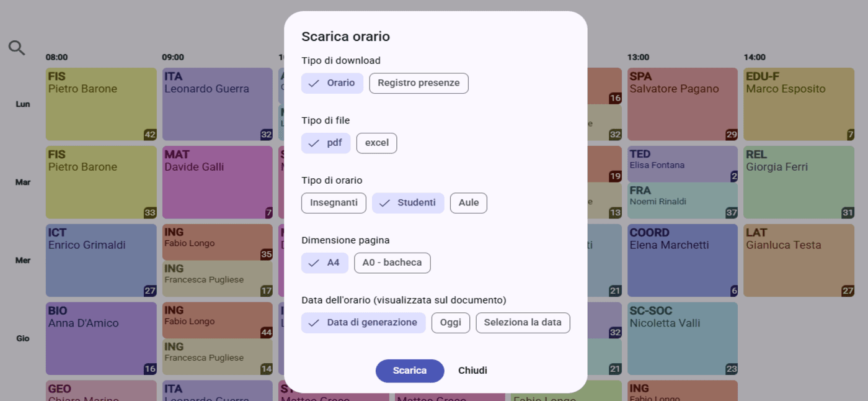Open the LAT lesson by Gianluca Testa
The image size is (868, 401).
point(799,261)
